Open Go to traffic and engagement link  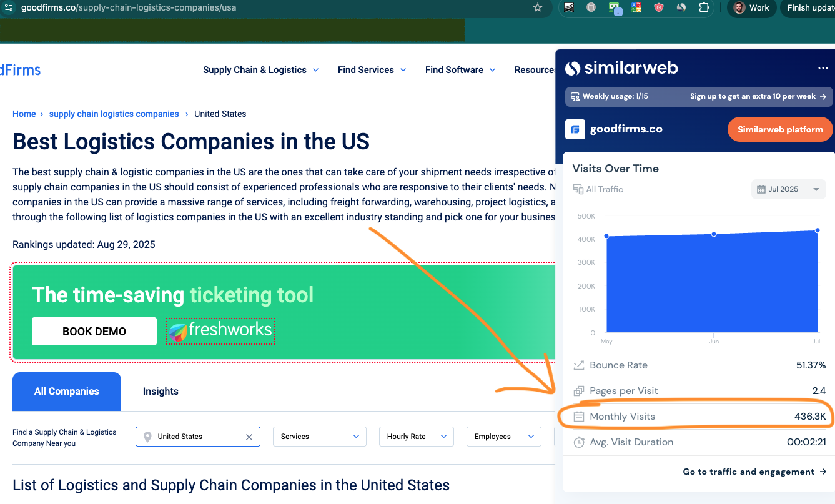click(x=754, y=472)
